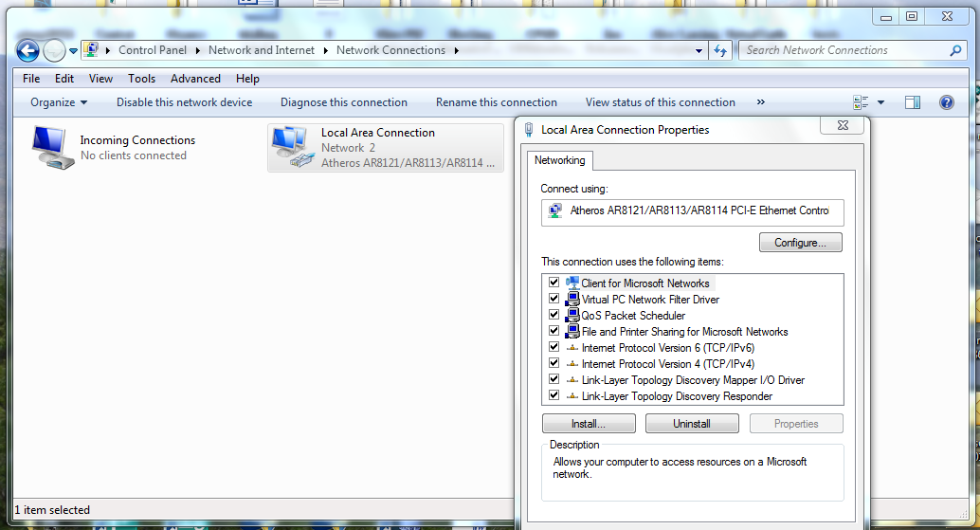Click the Change your view icon
Image resolution: width=980 pixels, height=530 pixels.
(x=861, y=102)
